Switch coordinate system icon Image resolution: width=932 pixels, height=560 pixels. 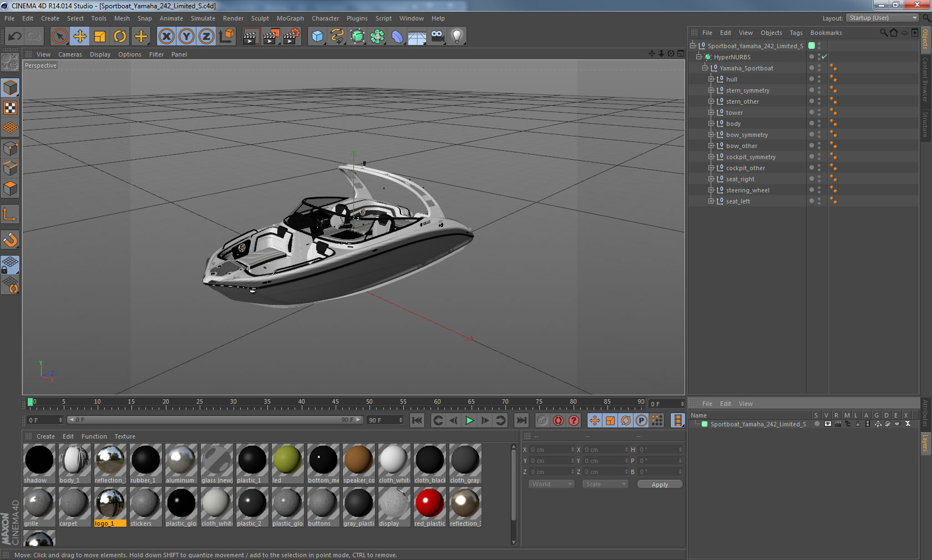point(227,37)
